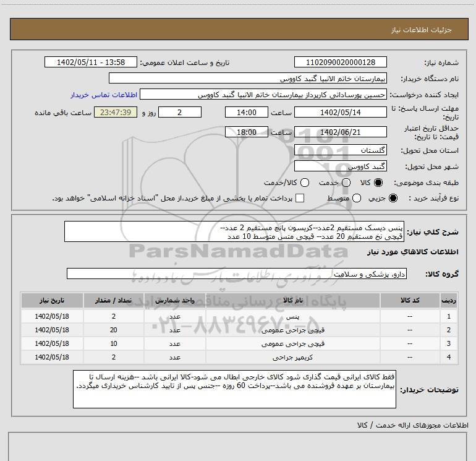Toggle the اسناد خزانه اسلامی payment checkbox
Image resolution: width=476 pixels, height=461 pixels.
click(x=300, y=198)
